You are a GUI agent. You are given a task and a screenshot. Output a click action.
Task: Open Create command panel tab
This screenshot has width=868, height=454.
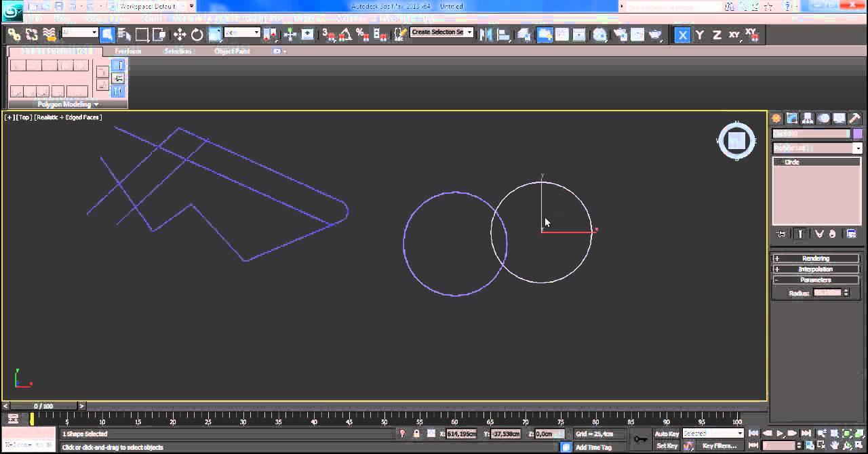tap(776, 119)
